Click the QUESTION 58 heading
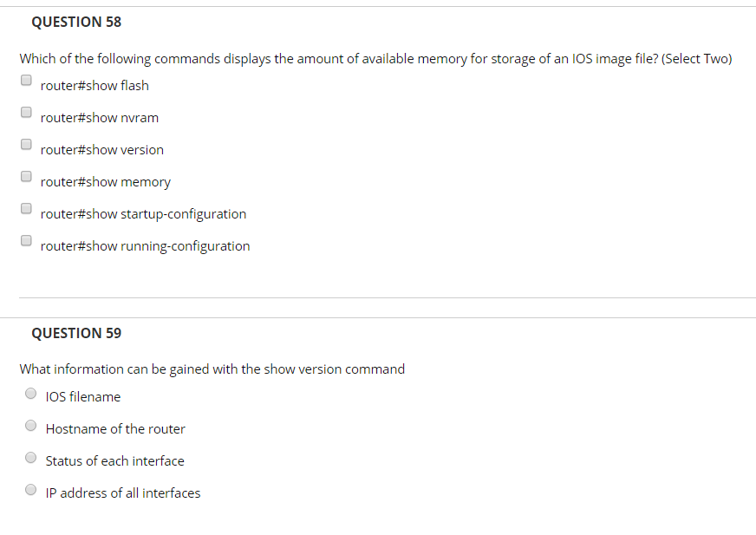756x535 pixels. (x=76, y=22)
